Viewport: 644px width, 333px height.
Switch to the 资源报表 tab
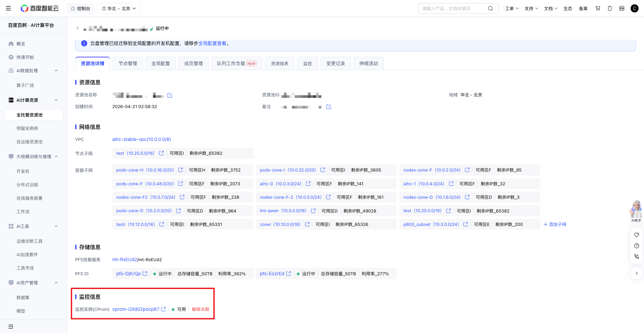[x=280, y=63]
